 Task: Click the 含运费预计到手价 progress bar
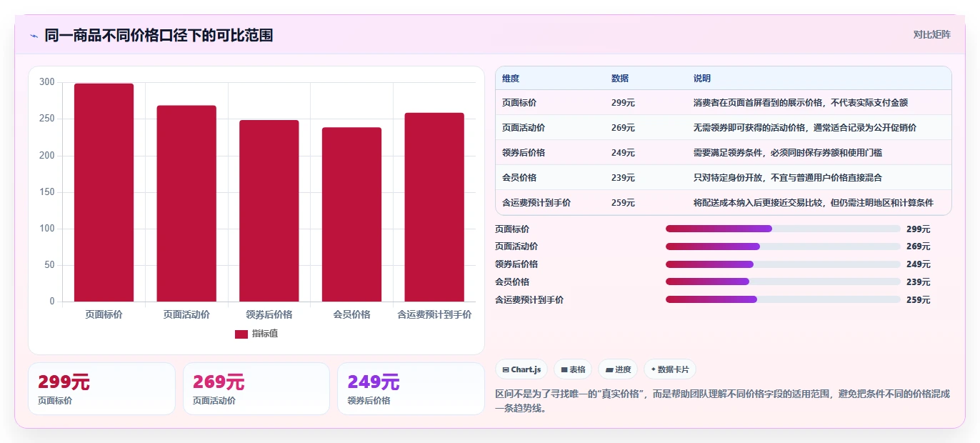(x=783, y=299)
